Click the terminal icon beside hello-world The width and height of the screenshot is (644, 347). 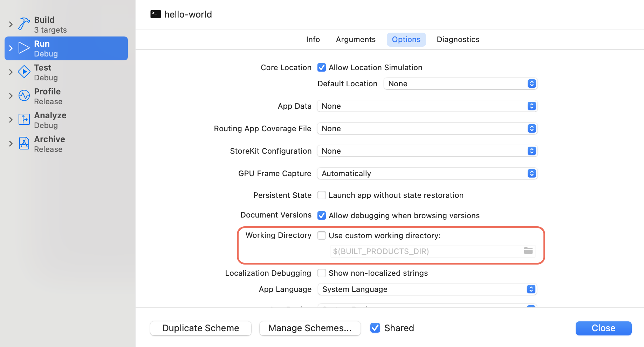[156, 14]
